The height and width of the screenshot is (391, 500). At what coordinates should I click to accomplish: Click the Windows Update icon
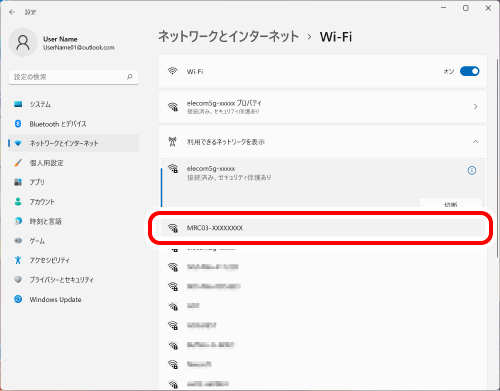tap(18, 299)
